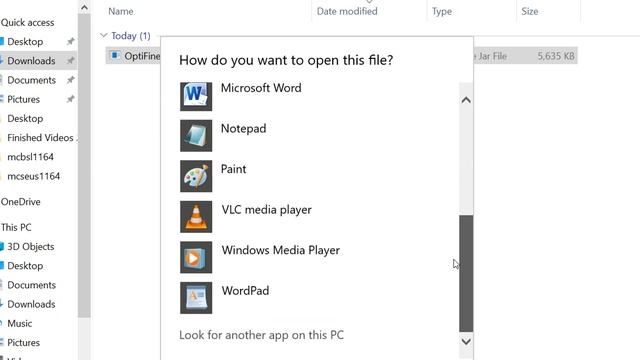The height and width of the screenshot is (360, 640).
Task: Open Quick access in the navigation pane
Action: tap(27, 22)
